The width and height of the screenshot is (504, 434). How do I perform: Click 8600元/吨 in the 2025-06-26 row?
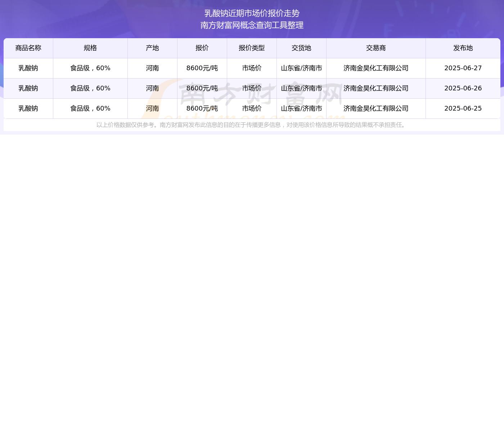(202, 88)
